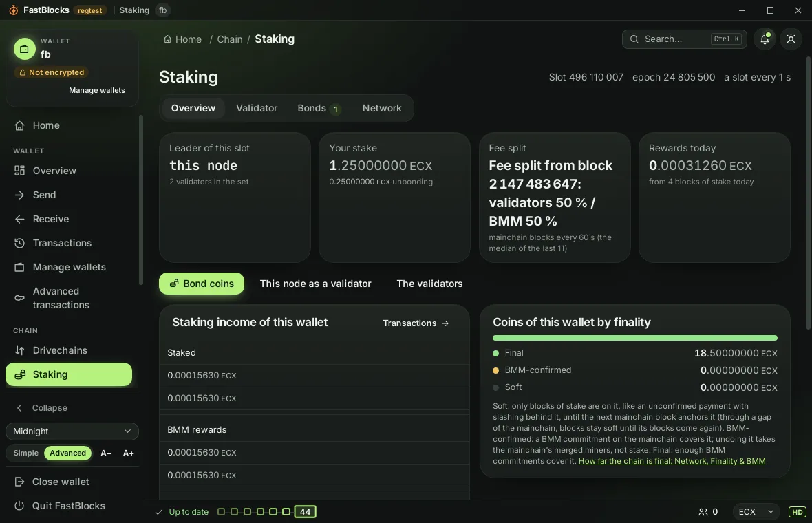Viewport: 812px width, 523px height.
Task: Click the BMM-confirmed row label
Action: click(537, 370)
